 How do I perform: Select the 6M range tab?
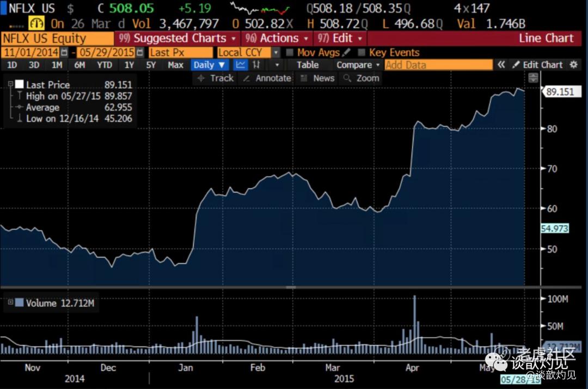coord(79,65)
